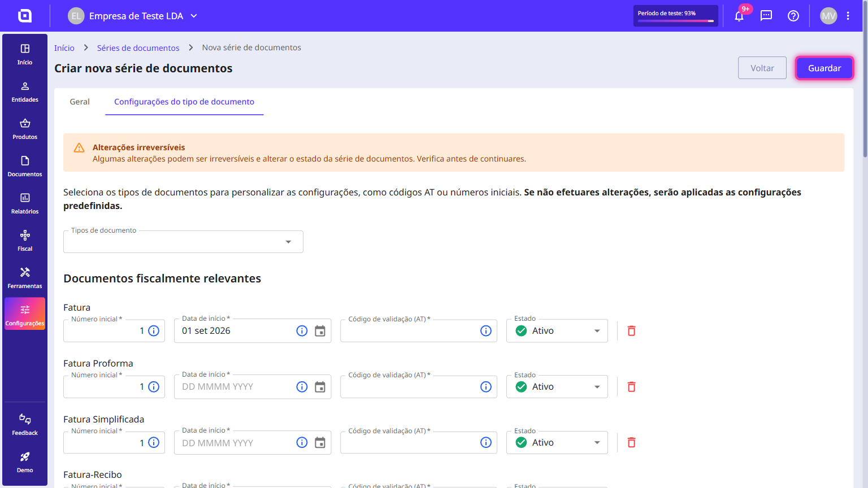Follow the Início breadcrumb link
Image resolution: width=868 pixels, height=488 pixels.
pyautogui.click(x=64, y=48)
